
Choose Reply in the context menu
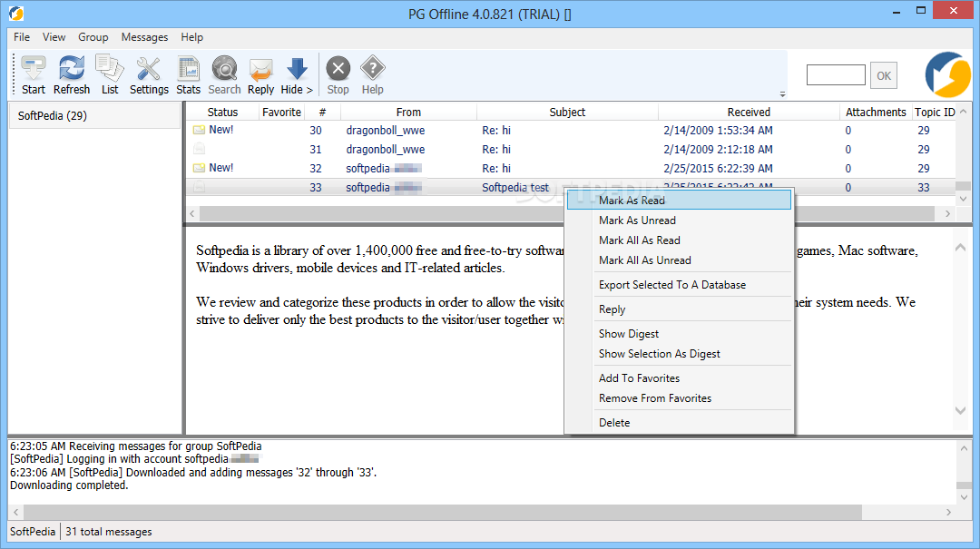(679, 309)
